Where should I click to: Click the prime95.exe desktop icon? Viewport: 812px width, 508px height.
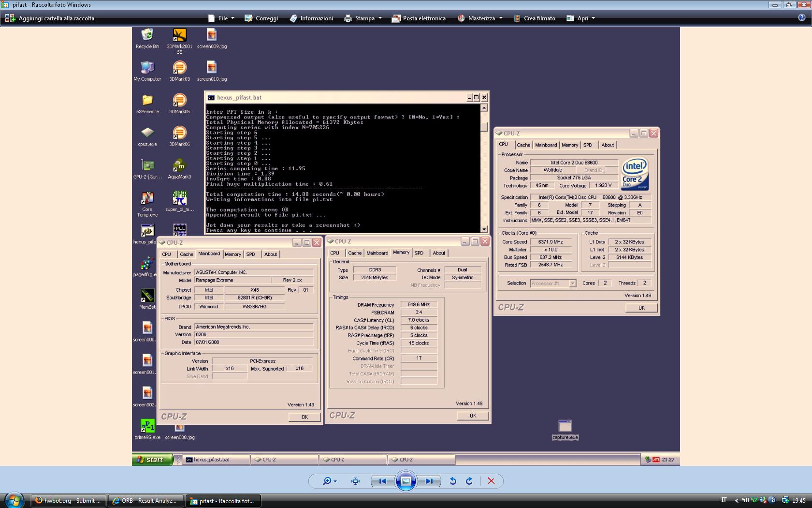(147, 430)
